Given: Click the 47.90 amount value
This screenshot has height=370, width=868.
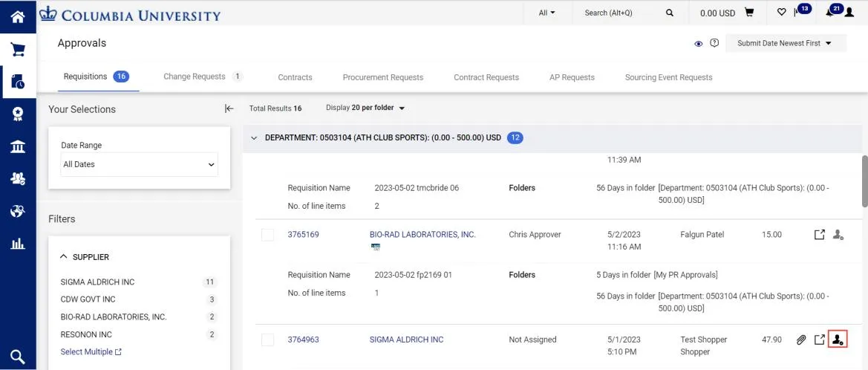Looking at the screenshot, I should point(771,340).
